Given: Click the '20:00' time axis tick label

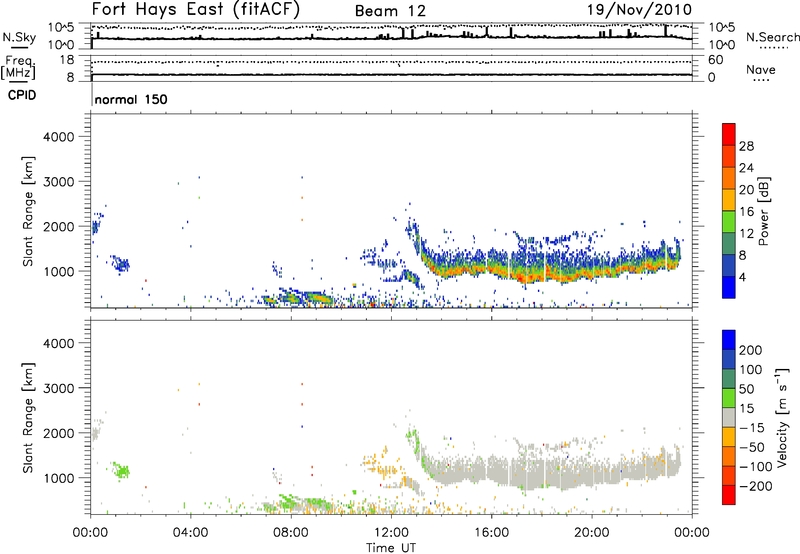Looking at the screenshot, I should pos(592,533).
